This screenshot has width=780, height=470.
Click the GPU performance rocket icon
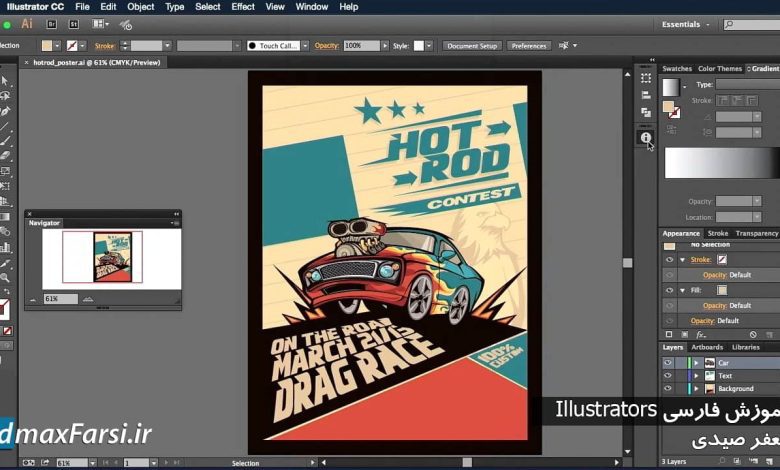pyautogui.click(x=126, y=24)
